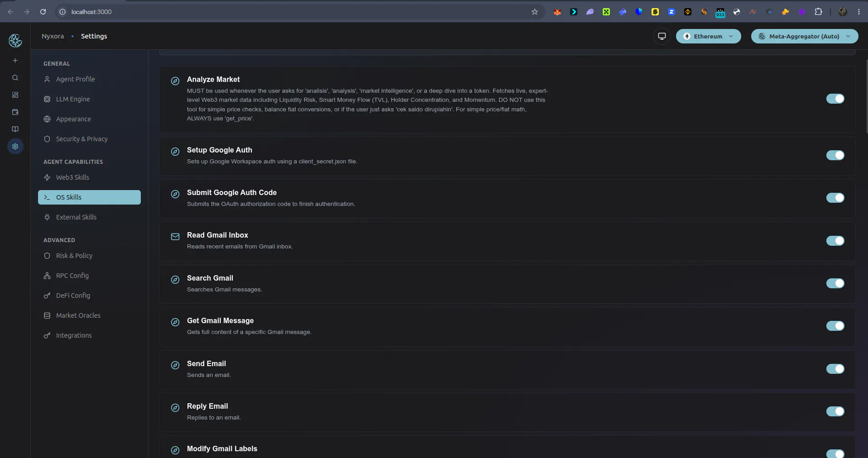Click the "Analyze Market" title text
868x458 pixels.
point(213,79)
